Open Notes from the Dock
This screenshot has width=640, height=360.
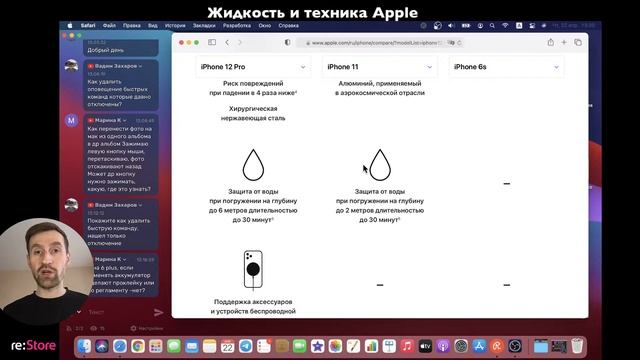[209, 346]
